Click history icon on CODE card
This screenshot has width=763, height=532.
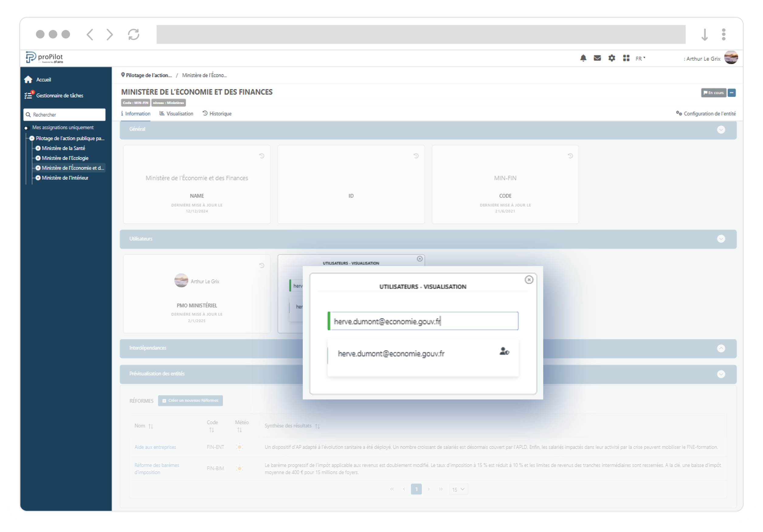click(570, 156)
